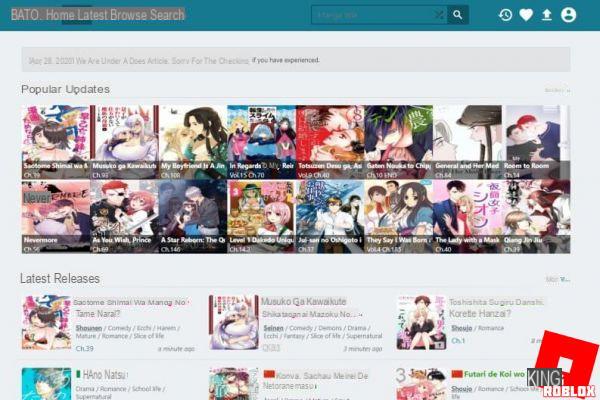Viewport: 600px width, 400px height.
Task: Open favorites via the heart icon
Action: (x=526, y=15)
